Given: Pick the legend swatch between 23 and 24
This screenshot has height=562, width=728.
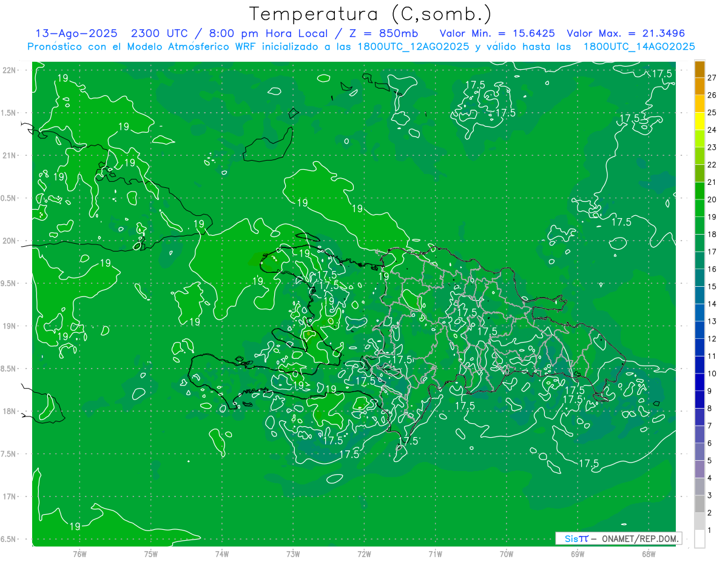Looking at the screenshot, I should point(699,138).
